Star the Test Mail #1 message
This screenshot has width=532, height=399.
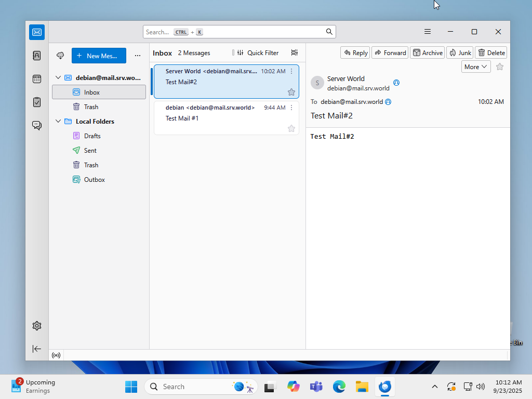point(291,128)
